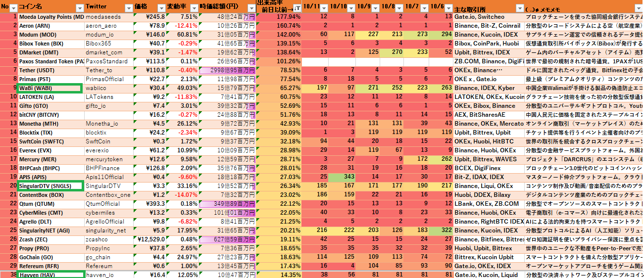644x278 pixels.
Task: Select the volume rate cell 101.26%
Action: point(279,61)
